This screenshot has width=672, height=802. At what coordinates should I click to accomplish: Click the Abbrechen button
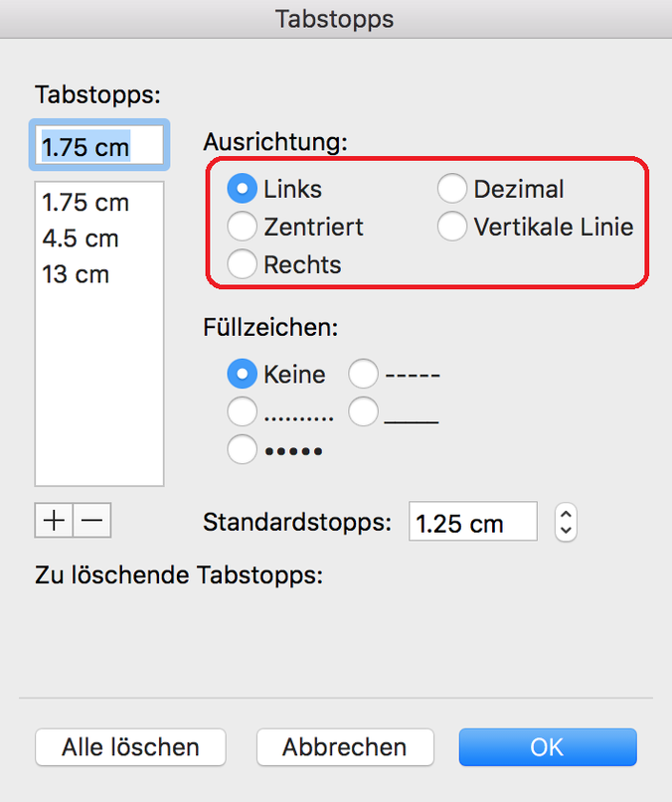pyautogui.click(x=344, y=747)
